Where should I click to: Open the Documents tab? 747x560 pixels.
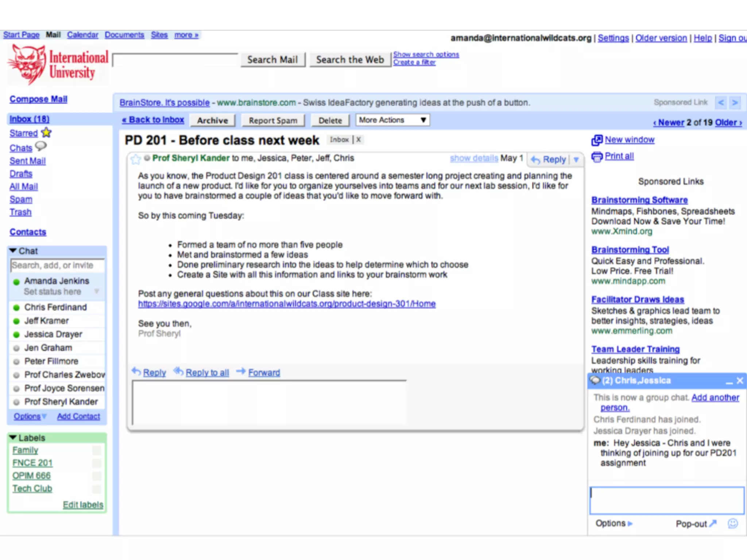click(124, 35)
